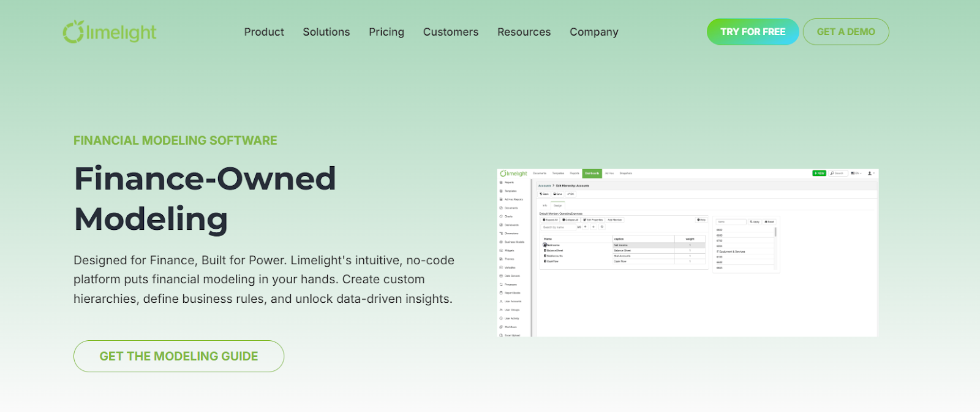Click User Accounts icon in the sidebar

tap(502, 302)
